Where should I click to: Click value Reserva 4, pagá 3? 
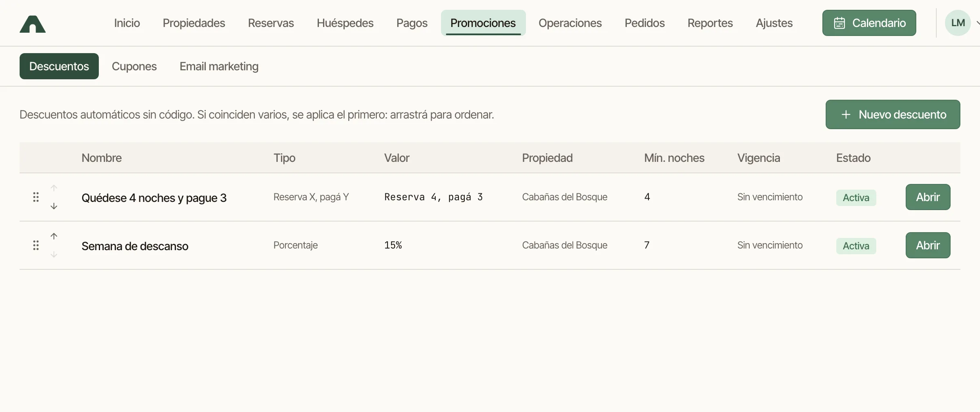pyautogui.click(x=434, y=197)
